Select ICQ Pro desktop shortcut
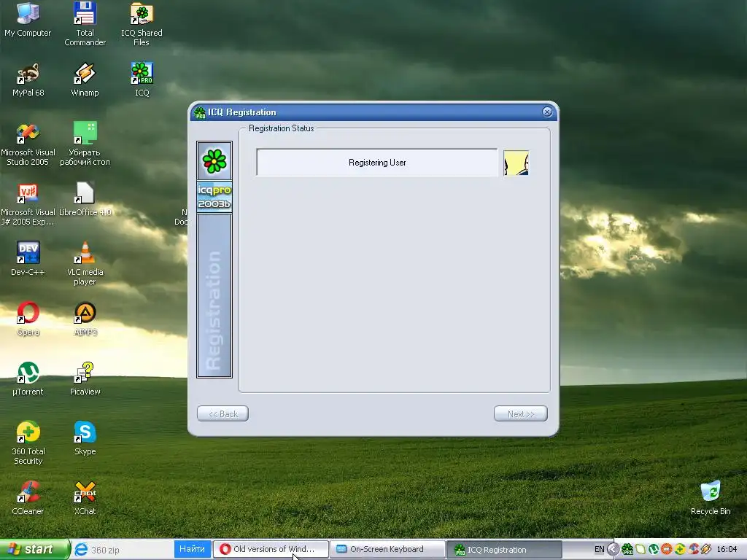Image resolution: width=747 pixels, height=560 pixels. tap(142, 80)
